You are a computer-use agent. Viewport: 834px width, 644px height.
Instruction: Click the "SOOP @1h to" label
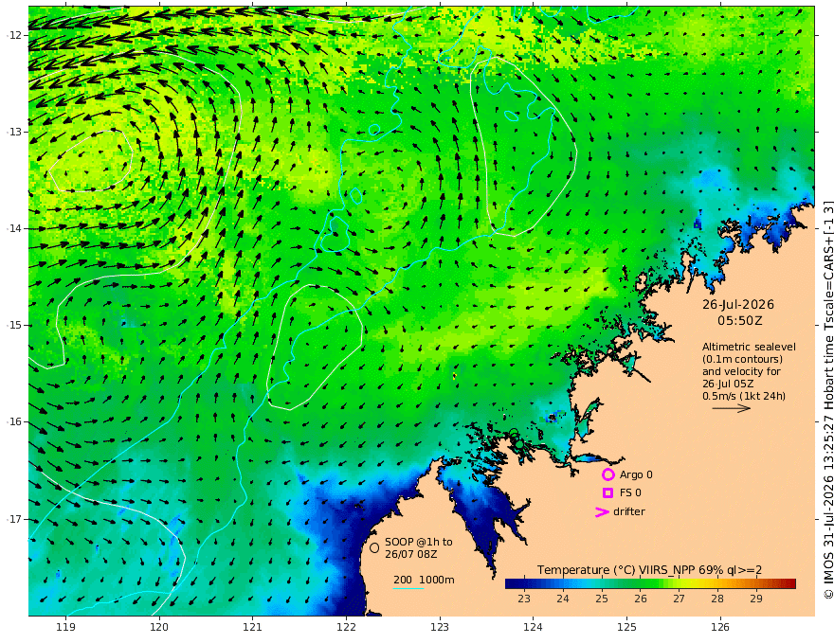419,542
